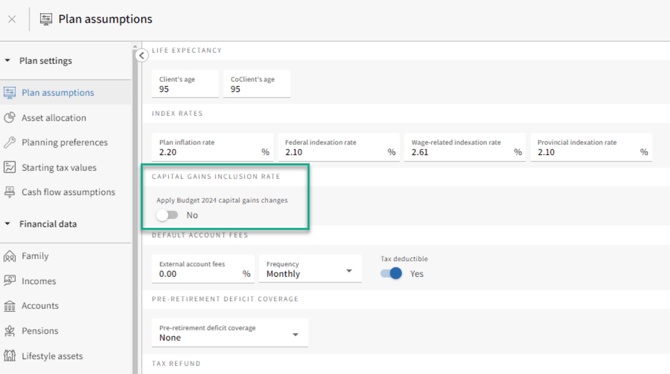Screen dimensions: 670x374
Task: Edit Wage-related indexation rate field
Action: 465,147
